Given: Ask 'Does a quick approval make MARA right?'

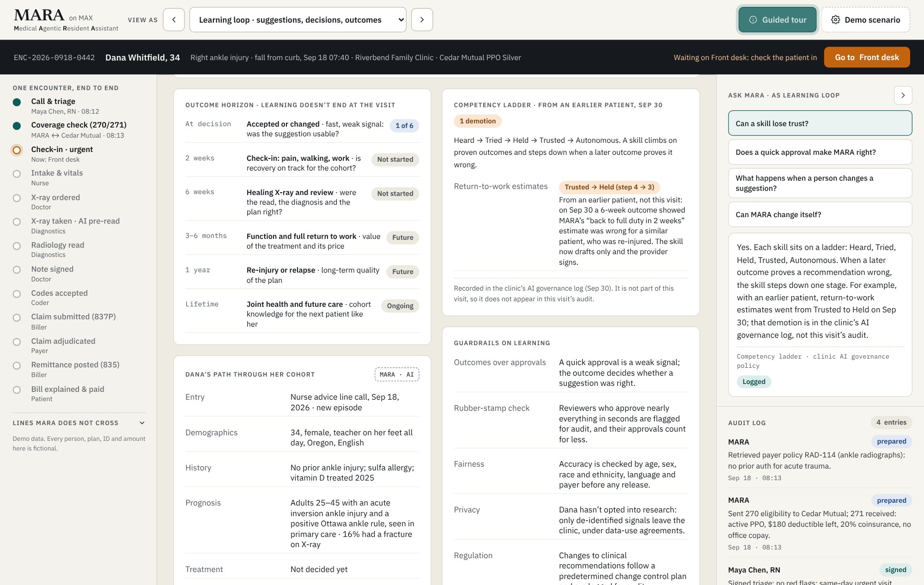Looking at the screenshot, I should coord(820,152).
